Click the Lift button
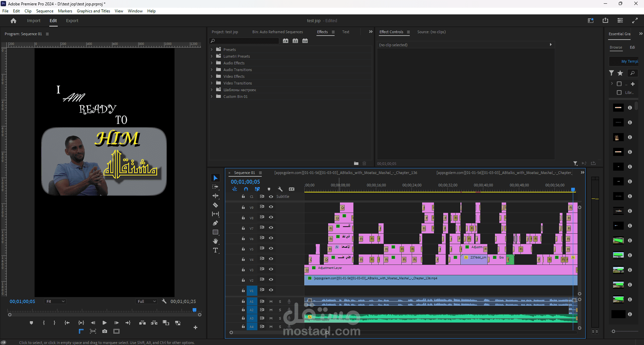This screenshot has height=345, width=644. [x=142, y=323]
